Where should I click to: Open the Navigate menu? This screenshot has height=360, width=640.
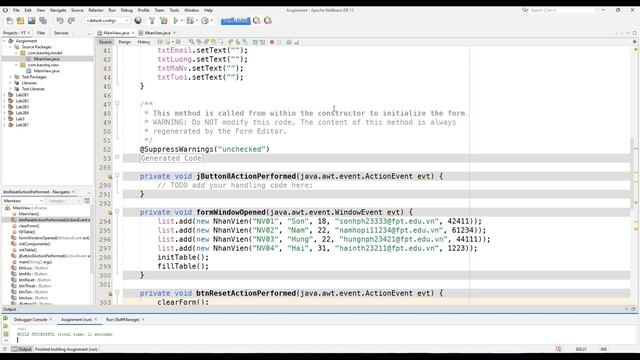(x=58, y=10)
